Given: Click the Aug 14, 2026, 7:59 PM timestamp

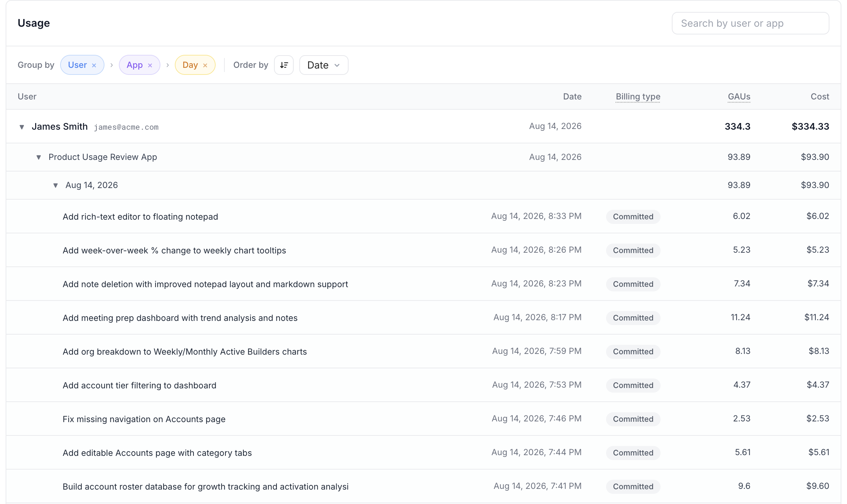Looking at the screenshot, I should click(x=537, y=351).
